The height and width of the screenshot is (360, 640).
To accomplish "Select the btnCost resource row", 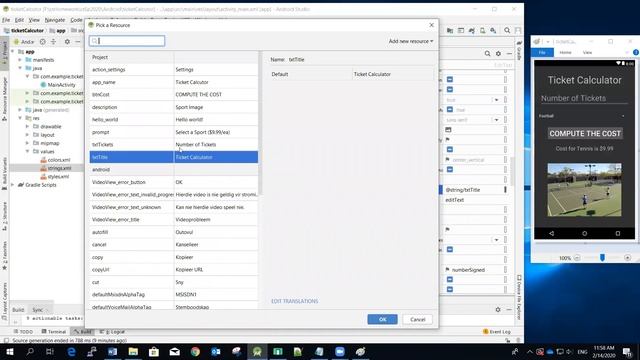I will [174, 95].
